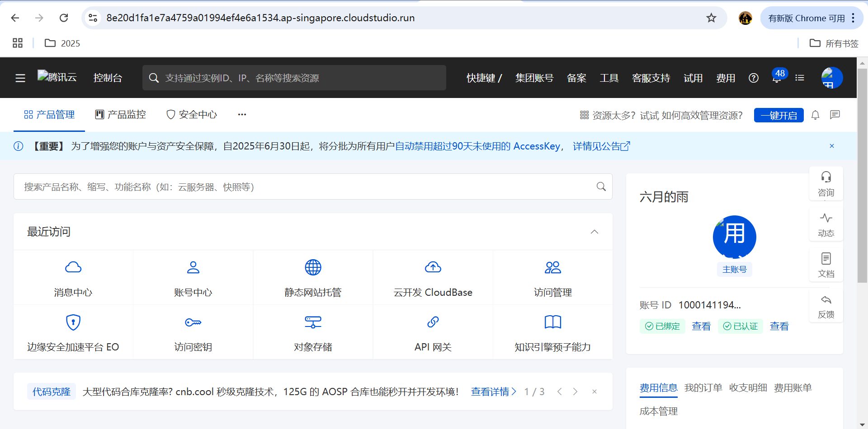Open 静态网站托管 globe icon
Image resolution: width=868 pixels, height=429 pixels.
tap(313, 267)
